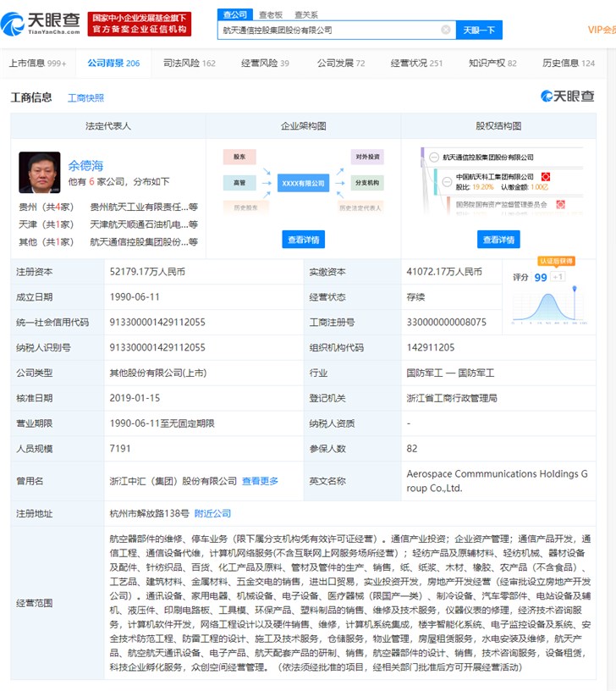Open the TianYanCha logo home link
The height and width of the screenshot is (691, 616).
click(x=41, y=24)
